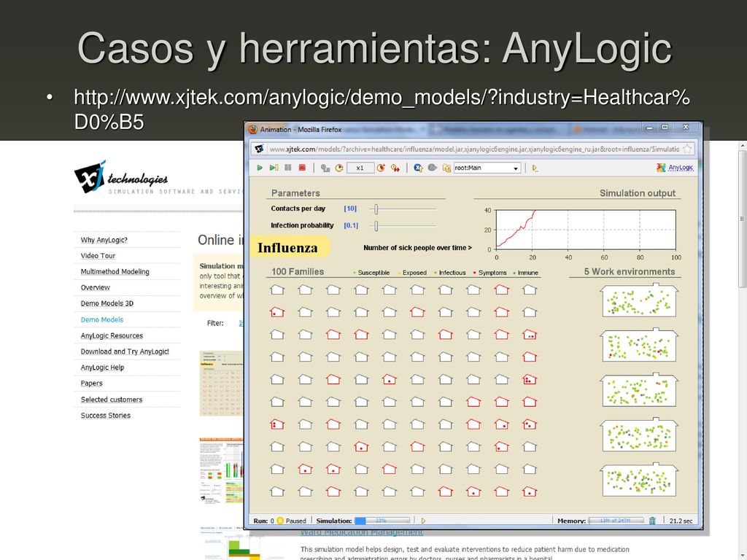747x560 pixels.
Task: Click the site favicon in the address bar
Action: pos(259,149)
